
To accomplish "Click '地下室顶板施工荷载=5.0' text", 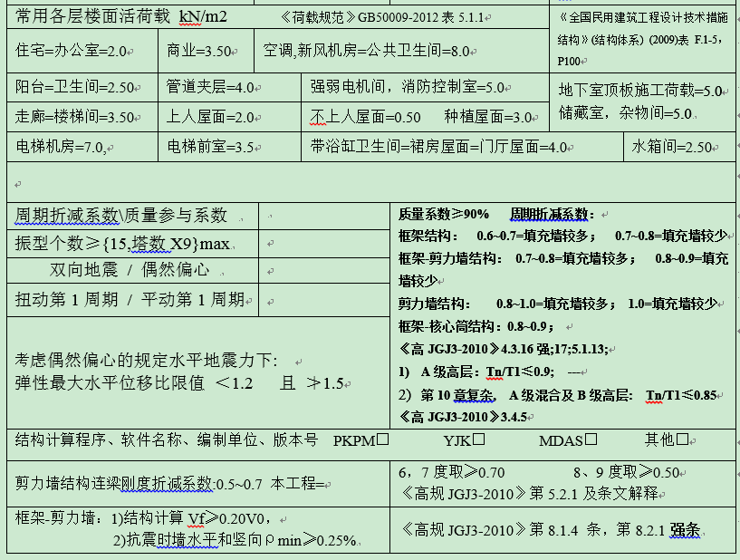I will (x=640, y=91).
